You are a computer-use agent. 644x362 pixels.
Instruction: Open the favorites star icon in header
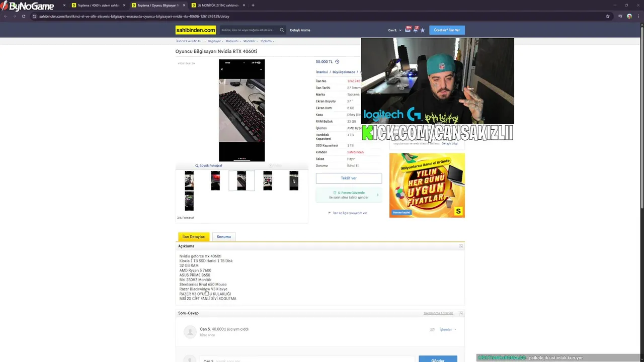tap(423, 30)
